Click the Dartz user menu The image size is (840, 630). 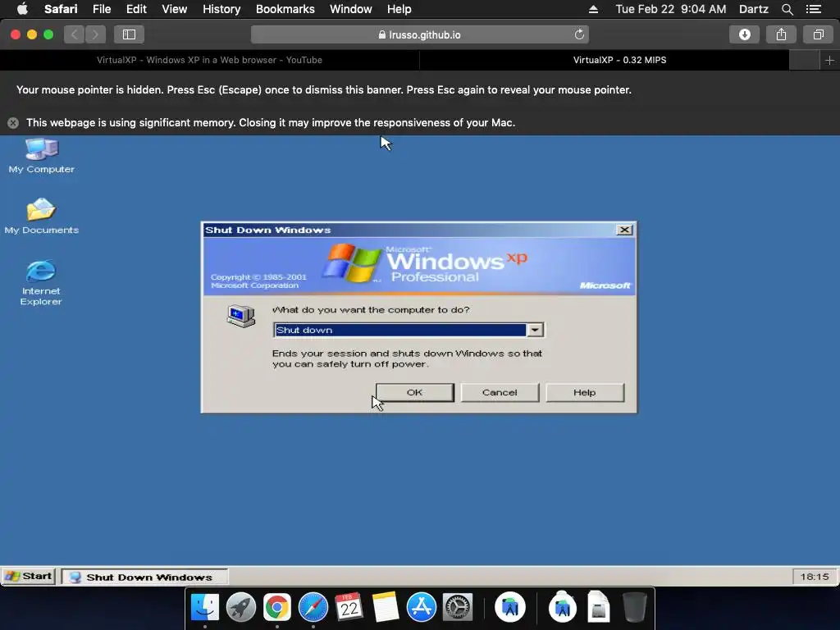coord(753,9)
